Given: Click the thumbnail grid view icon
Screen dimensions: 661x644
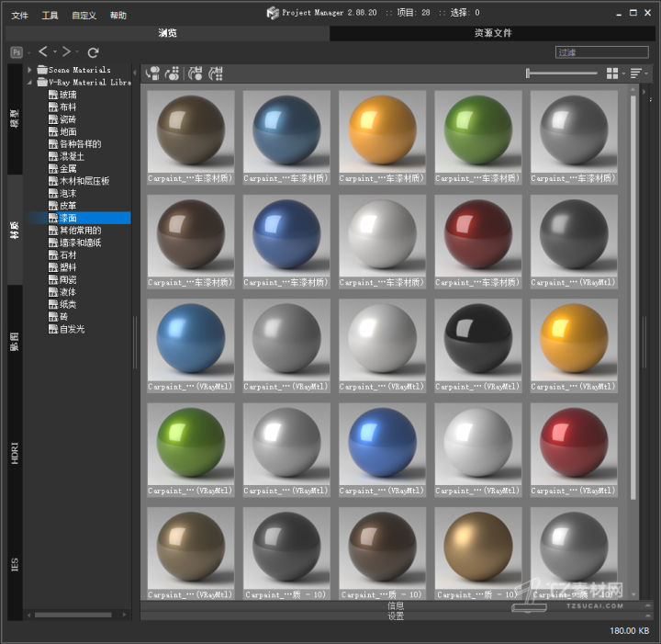Looking at the screenshot, I should coord(612,73).
